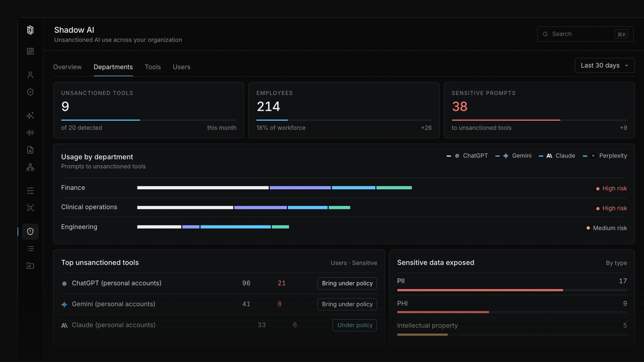Toggle ChatGPT series in chart legend
This screenshot has height=362, width=644.
click(467, 155)
